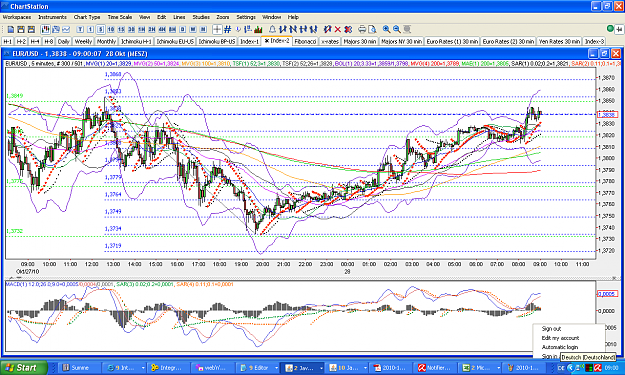The width and height of the screenshot is (625, 375).
Task: Switch to the Ichimoku EU-US tab
Action: pyautogui.click(x=175, y=41)
